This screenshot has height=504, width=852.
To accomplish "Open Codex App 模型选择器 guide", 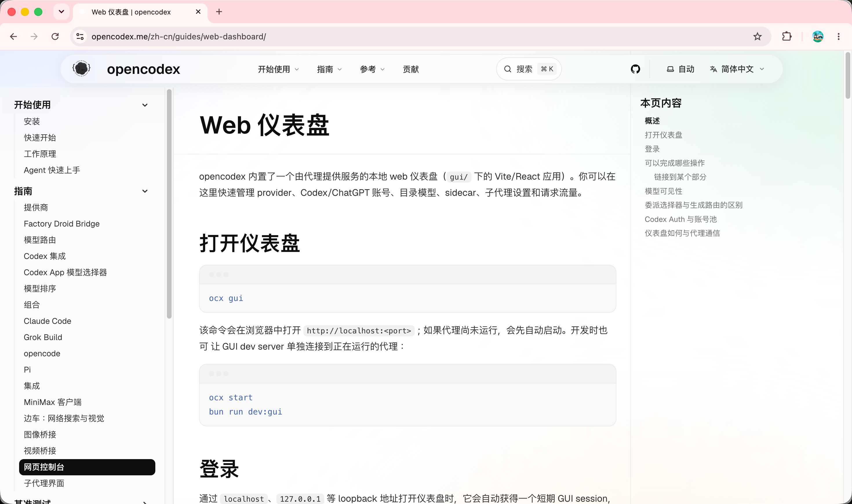I will coord(65,272).
